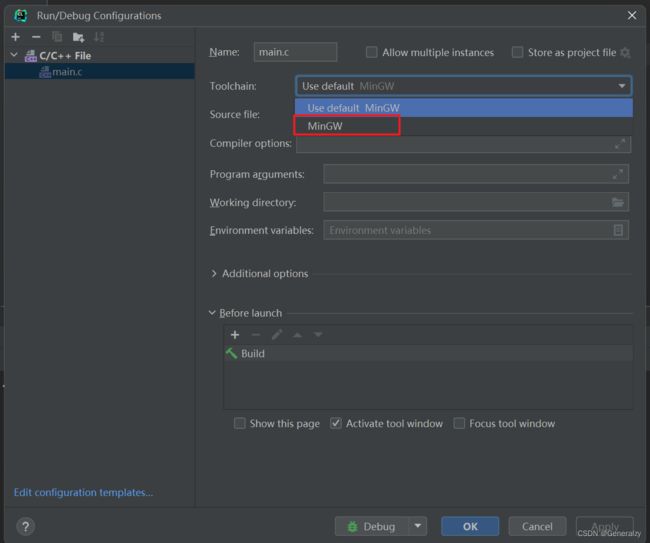Remove the before launch task
This screenshot has width=650, height=543.
[x=256, y=335]
